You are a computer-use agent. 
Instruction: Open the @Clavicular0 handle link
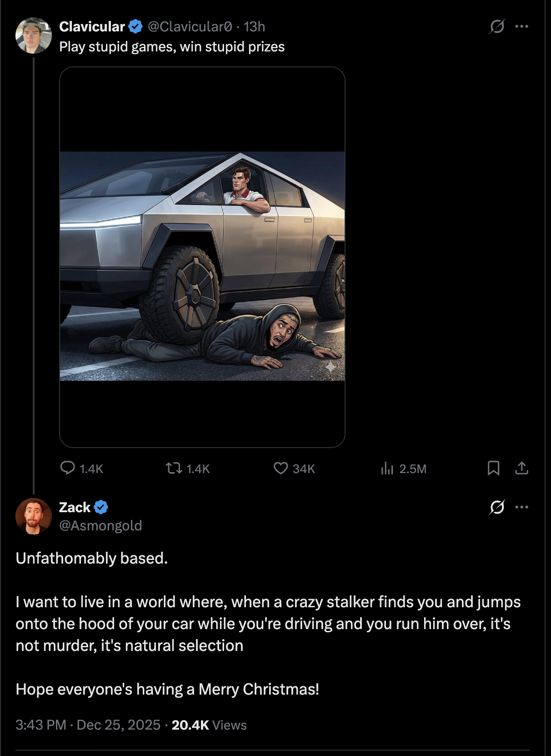coord(190,27)
